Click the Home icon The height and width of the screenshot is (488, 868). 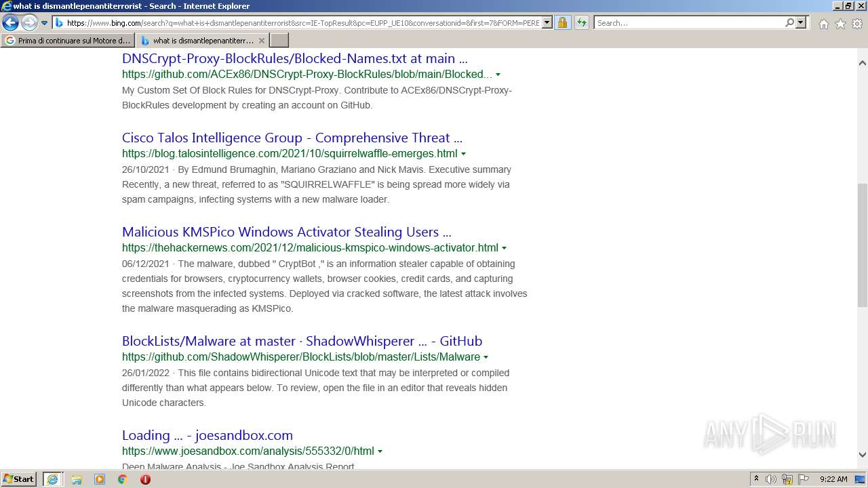pos(823,24)
